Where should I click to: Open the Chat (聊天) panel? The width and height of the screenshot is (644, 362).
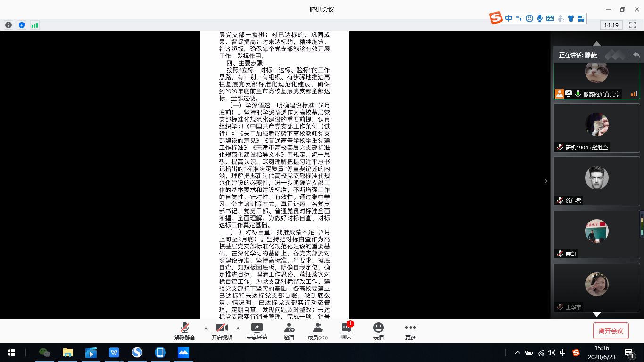[x=347, y=331]
